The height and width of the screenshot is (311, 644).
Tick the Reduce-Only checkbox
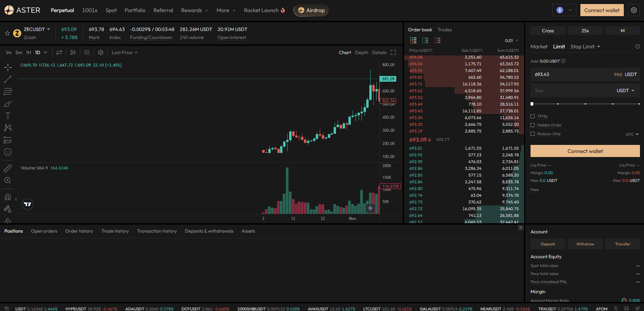pyautogui.click(x=533, y=134)
